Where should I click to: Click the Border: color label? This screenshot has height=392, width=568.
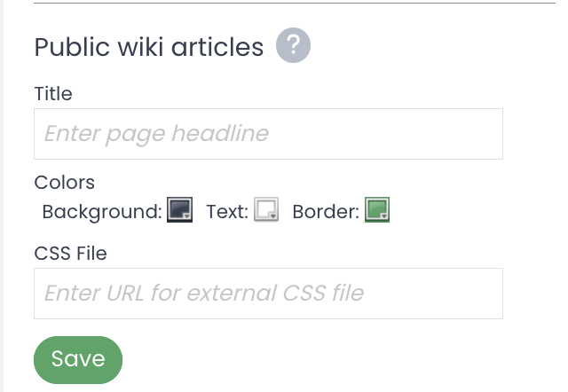pyautogui.click(x=326, y=212)
